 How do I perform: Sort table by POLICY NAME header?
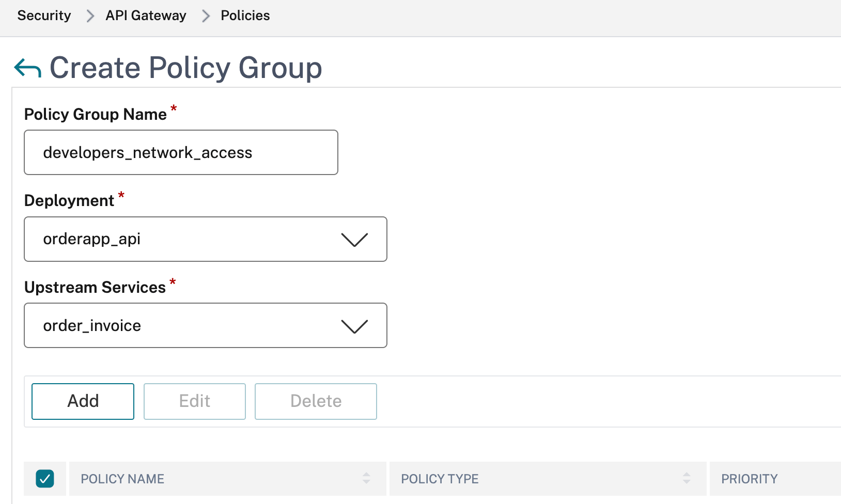[122, 479]
